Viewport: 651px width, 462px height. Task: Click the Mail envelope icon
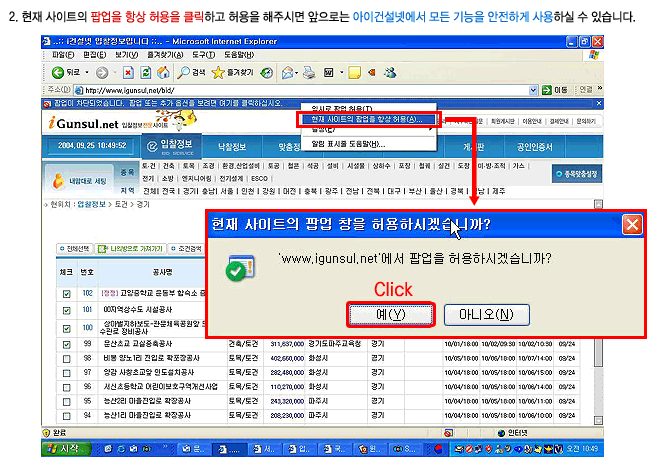[287, 73]
